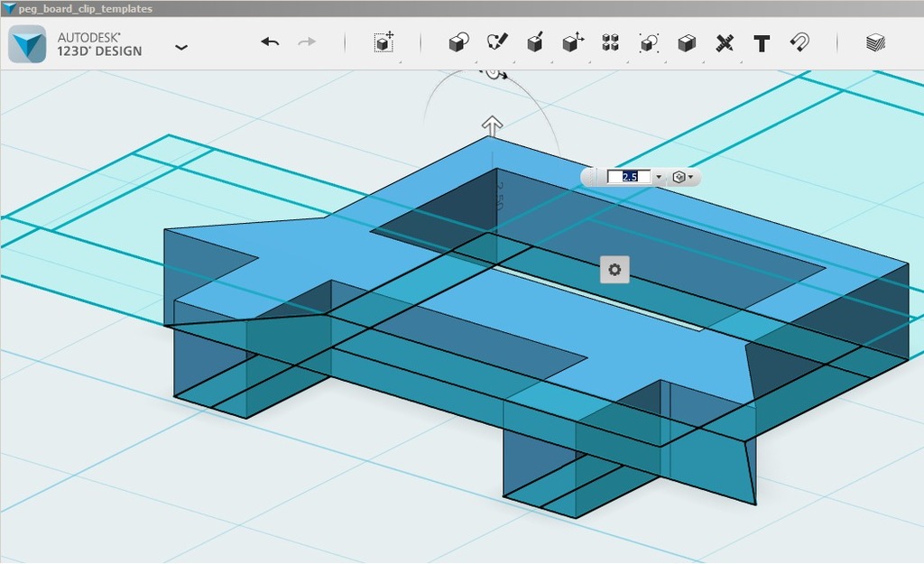Open the Material tool
The image size is (924, 564).
coord(875,42)
